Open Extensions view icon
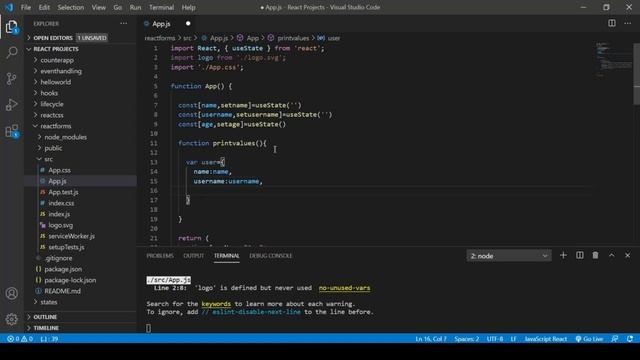This screenshot has width=640, height=360. pos(12,131)
